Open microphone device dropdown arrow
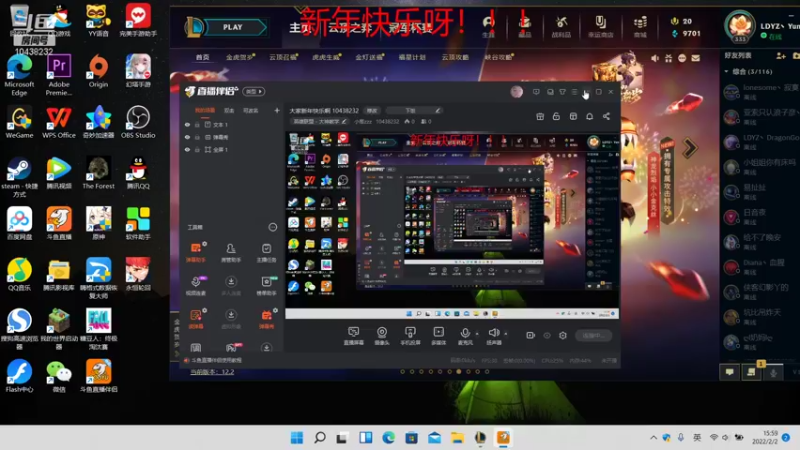Screen dimensions: 800x450 (477, 334)
